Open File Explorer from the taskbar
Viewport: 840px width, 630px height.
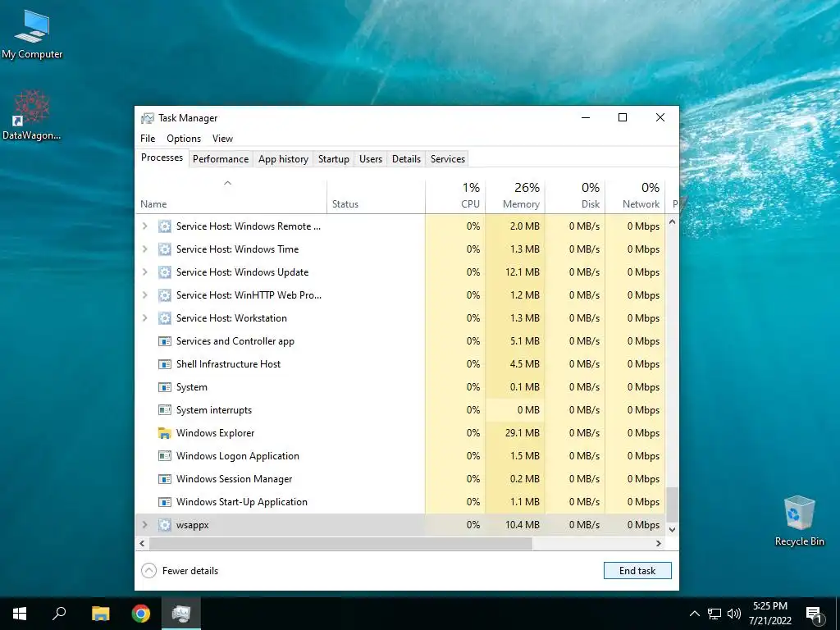point(101,614)
